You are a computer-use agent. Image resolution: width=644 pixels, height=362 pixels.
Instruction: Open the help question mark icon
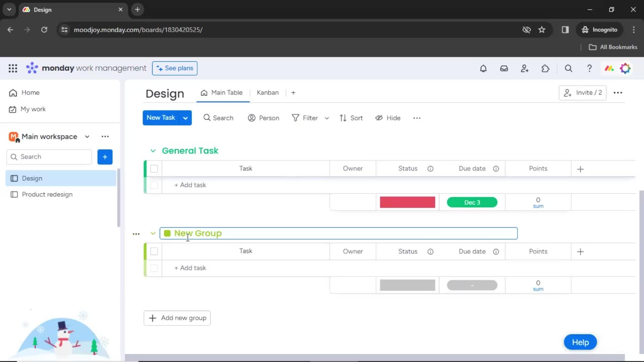(589, 68)
